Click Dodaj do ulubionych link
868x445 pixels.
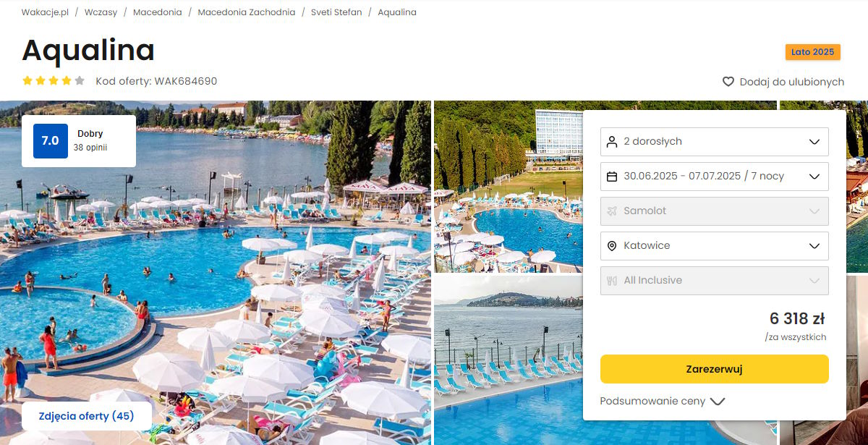pos(791,82)
